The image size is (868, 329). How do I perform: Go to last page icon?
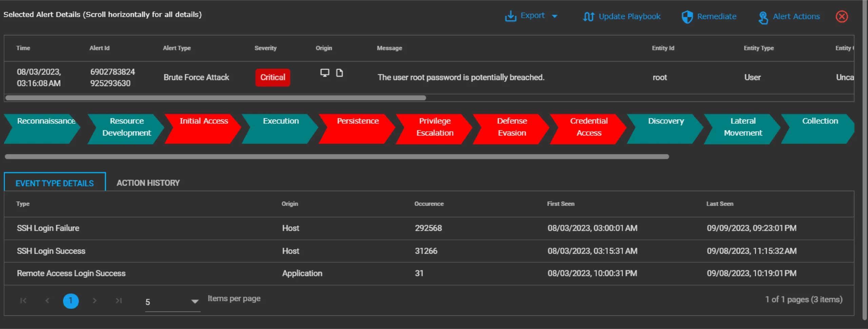(119, 300)
